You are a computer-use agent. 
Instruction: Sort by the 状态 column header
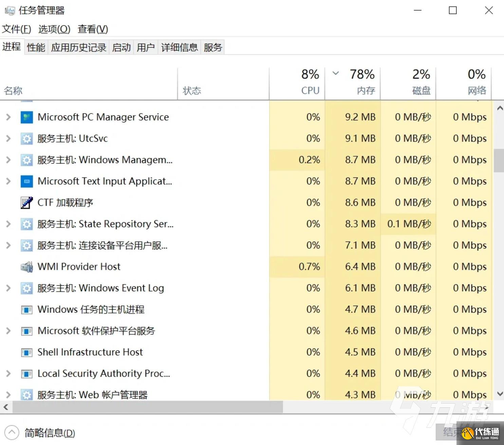click(x=223, y=84)
